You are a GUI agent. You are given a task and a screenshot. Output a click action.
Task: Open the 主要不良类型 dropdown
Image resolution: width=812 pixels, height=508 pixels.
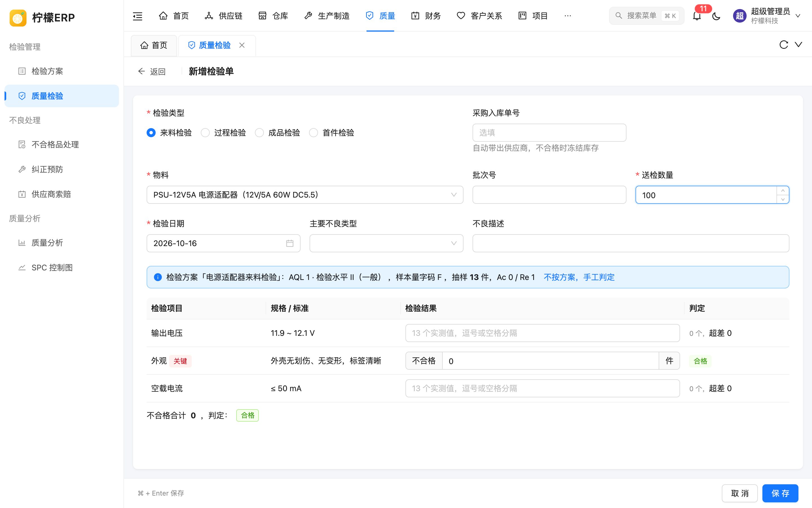pyautogui.click(x=386, y=243)
